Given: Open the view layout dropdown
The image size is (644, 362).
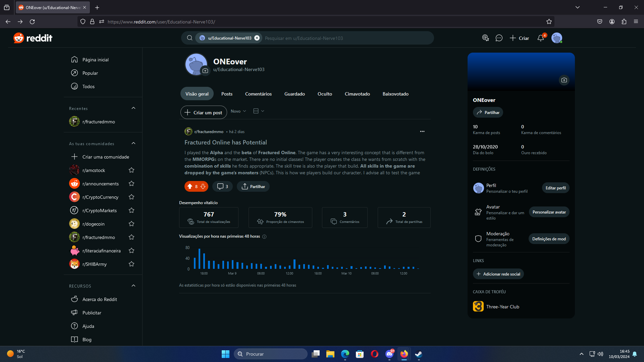Looking at the screenshot, I should click(259, 111).
